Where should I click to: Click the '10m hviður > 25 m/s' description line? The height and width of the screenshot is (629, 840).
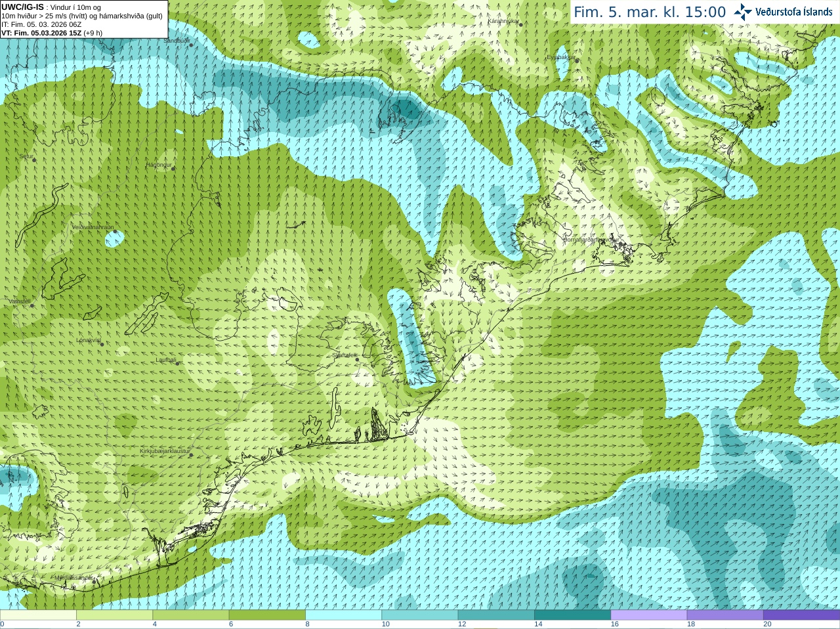click(x=82, y=16)
